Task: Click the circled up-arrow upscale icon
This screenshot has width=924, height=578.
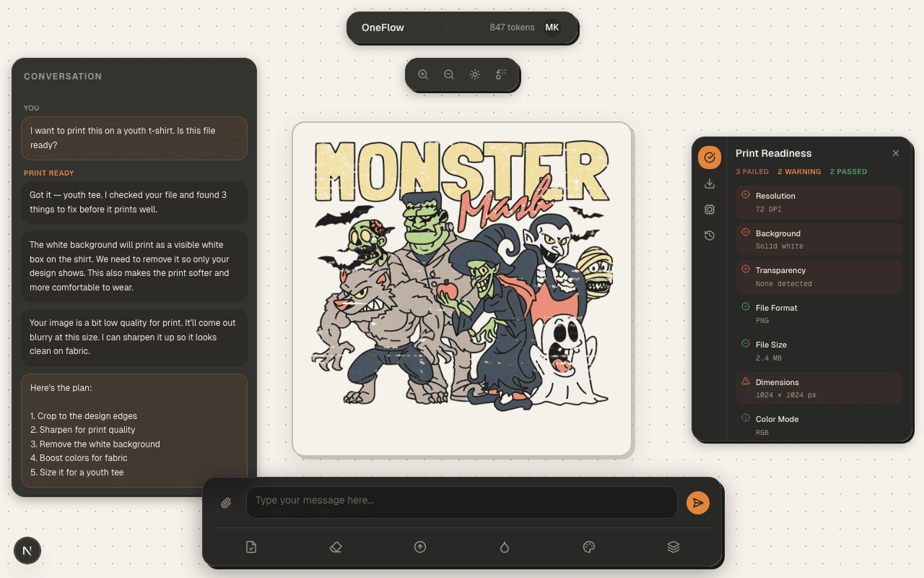Action: coord(420,547)
